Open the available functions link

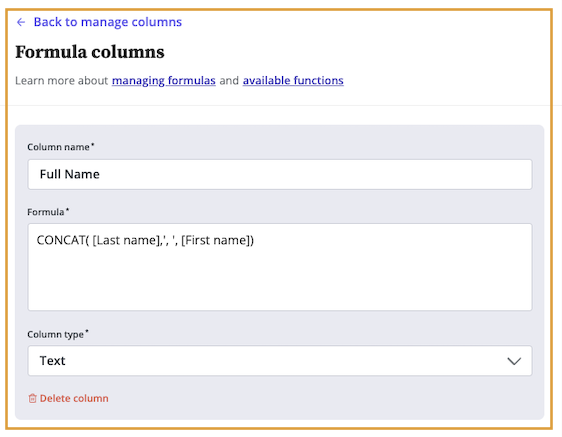pyautogui.click(x=293, y=80)
